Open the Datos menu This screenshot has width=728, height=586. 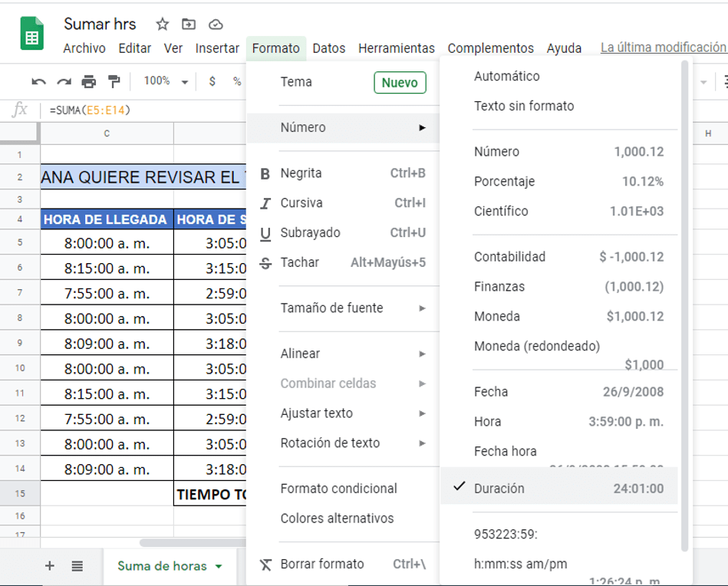pos(329,48)
